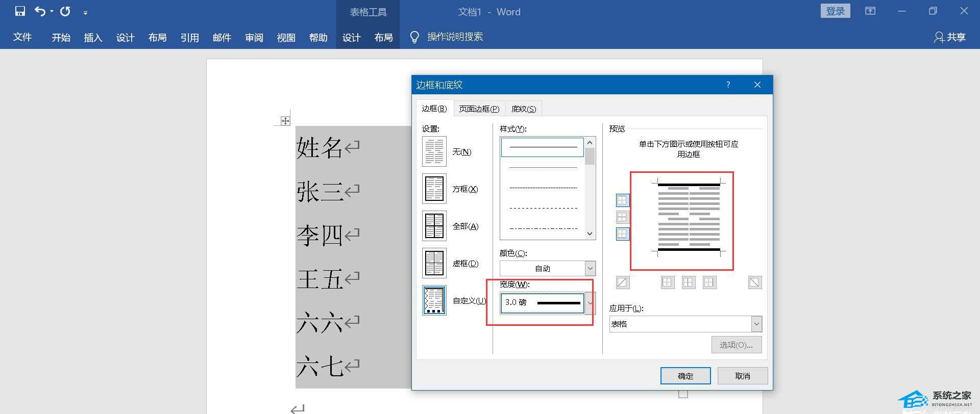Screen dimensions: 980x414
Task: Choose the 无 border setting icon
Action: [434, 151]
